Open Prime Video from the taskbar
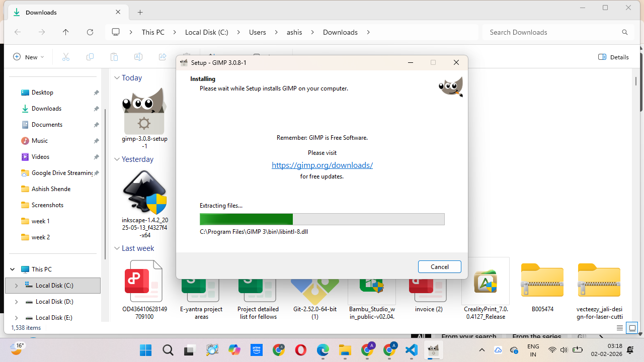 pos(257,350)
